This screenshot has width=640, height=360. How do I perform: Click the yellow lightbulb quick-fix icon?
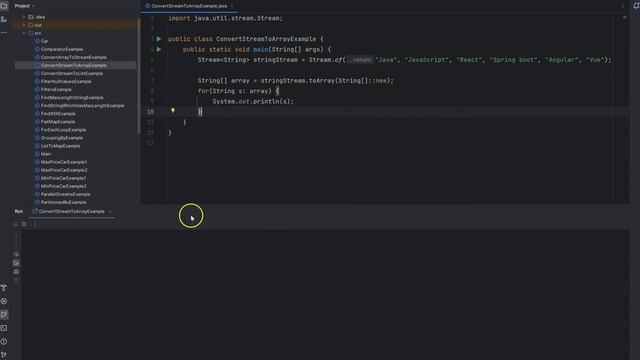click(x=173, y=111)
